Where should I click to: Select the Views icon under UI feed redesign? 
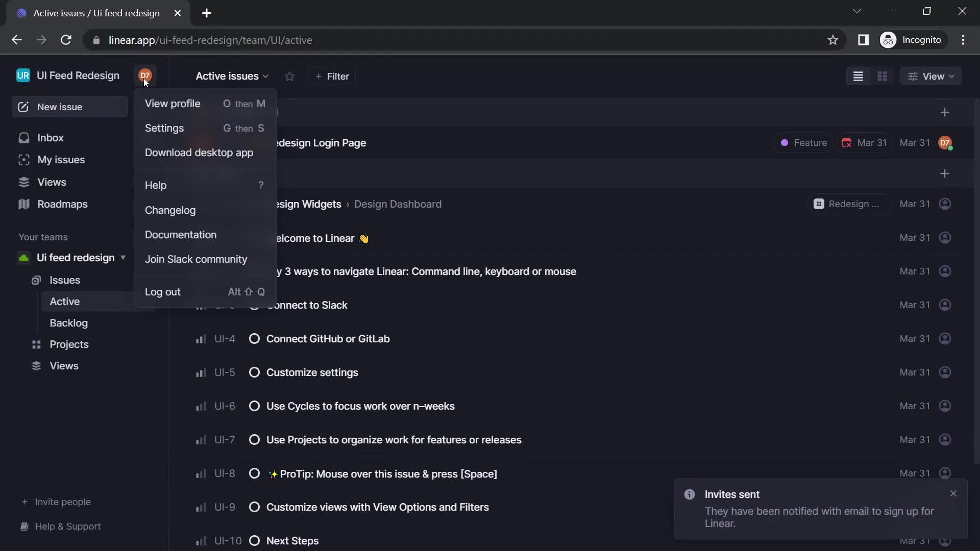[36, 365]
